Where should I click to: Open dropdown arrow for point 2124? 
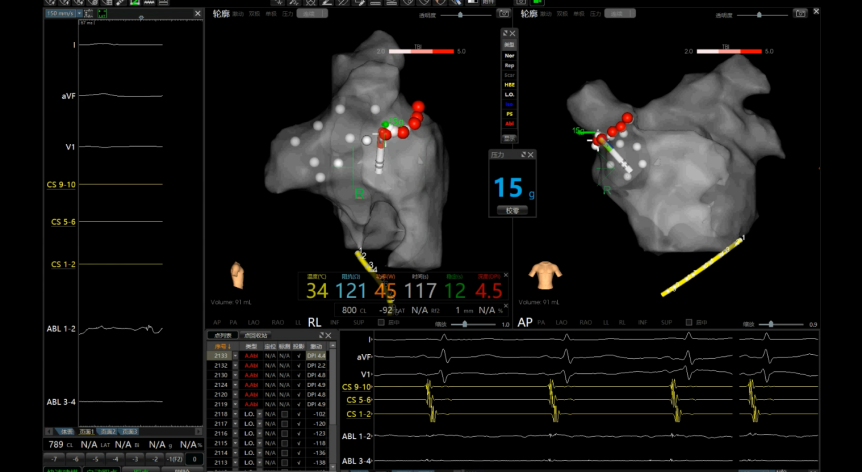point(235,385)
